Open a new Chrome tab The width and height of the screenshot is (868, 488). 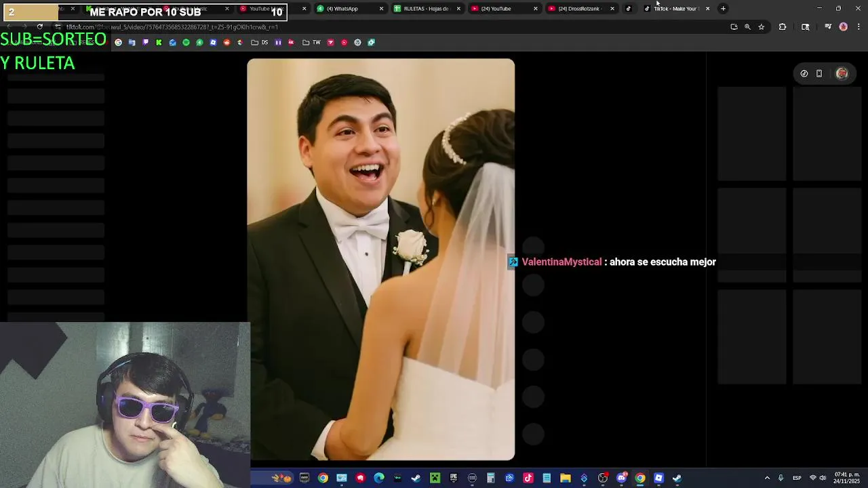pos(723,9)
